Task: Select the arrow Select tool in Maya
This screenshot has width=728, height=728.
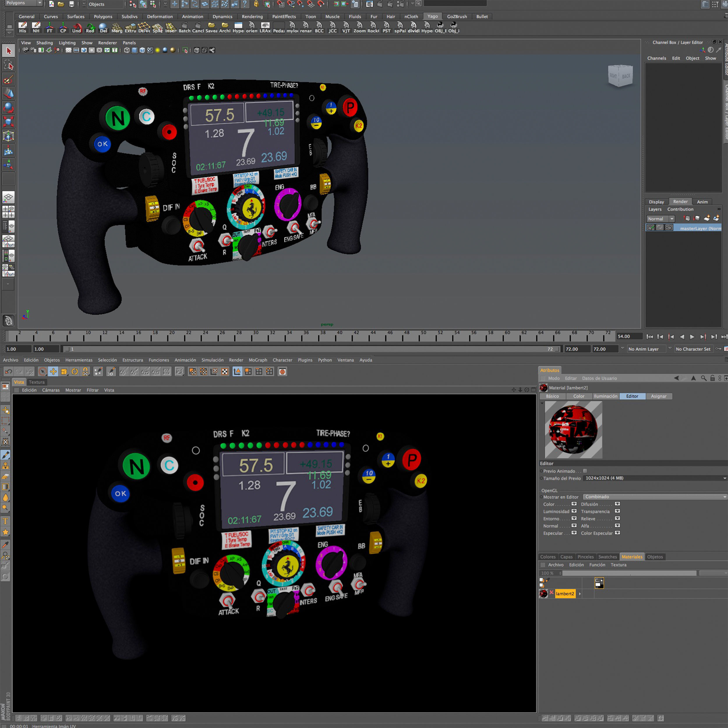Action: tap(9, 51)
